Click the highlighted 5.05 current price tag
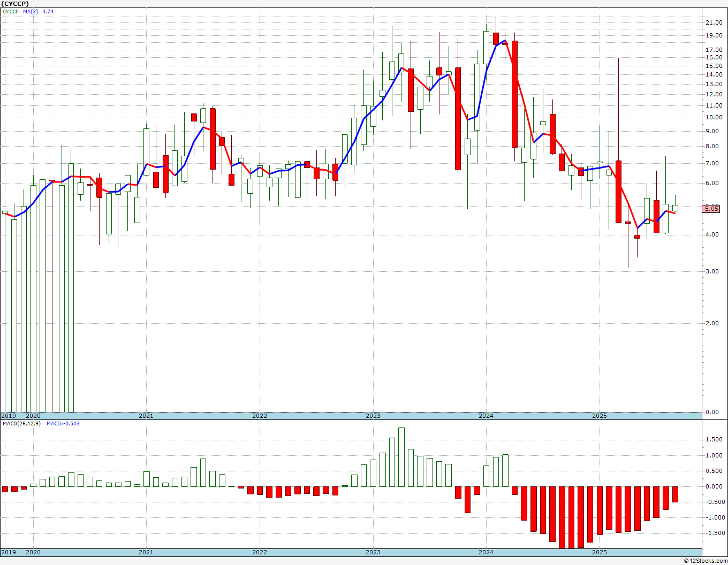This screenshot has height=565, width=728. (711, 209)
